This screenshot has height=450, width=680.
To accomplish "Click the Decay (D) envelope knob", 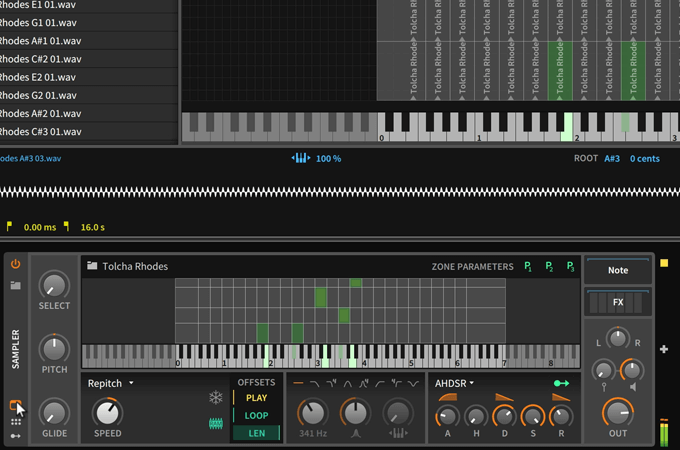I will (x=504, y=417).
